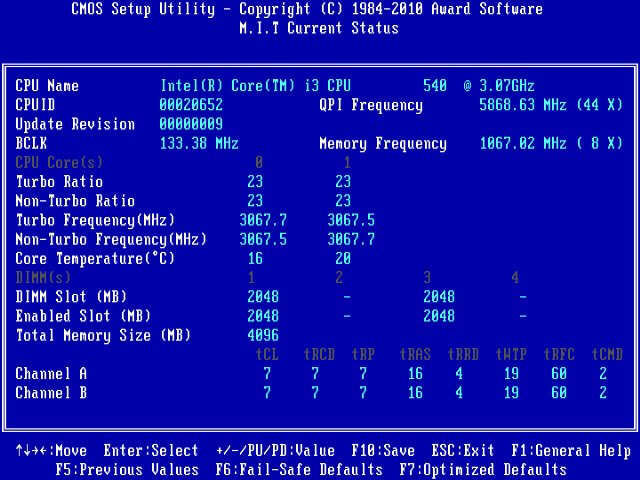Select the "Non-Turbo Frequency(MHz)" label
Image resolution: width=640 pixels, height=480 pixels.
[111, 240]
